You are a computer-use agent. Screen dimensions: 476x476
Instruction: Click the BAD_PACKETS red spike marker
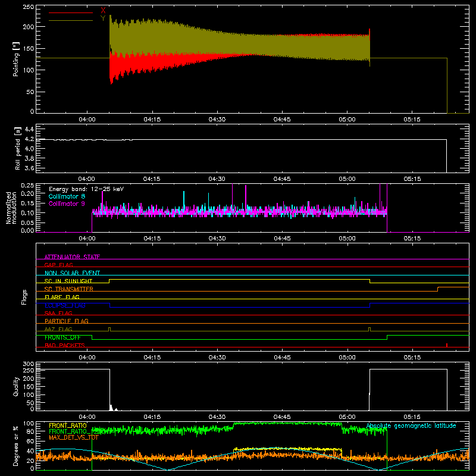447,345
